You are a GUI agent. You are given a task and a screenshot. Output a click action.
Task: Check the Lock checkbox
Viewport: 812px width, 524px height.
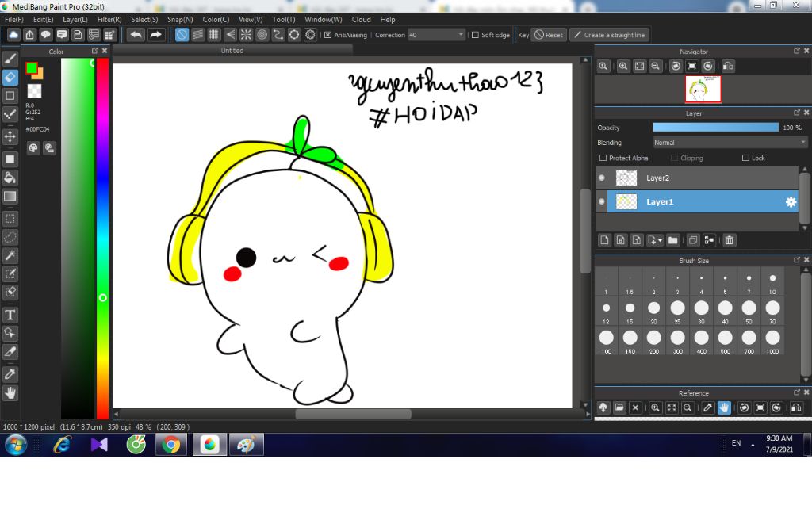pos(745,158)
